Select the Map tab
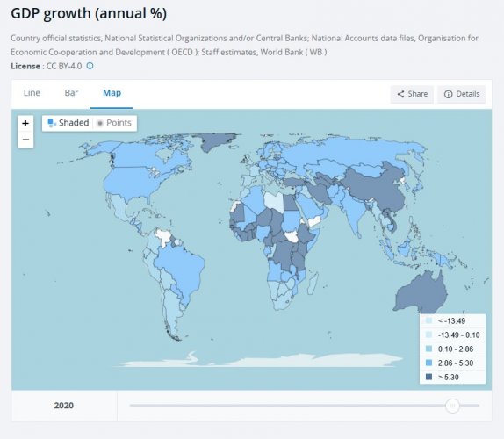This screenshot has width=504, height=439. pos(112,93)
